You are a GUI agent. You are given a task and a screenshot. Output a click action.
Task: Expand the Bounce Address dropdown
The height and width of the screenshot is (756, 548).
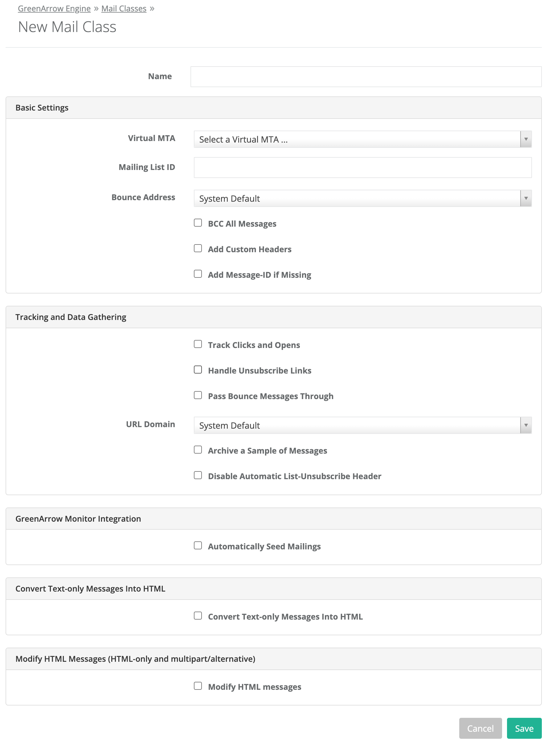pos(362,198)
